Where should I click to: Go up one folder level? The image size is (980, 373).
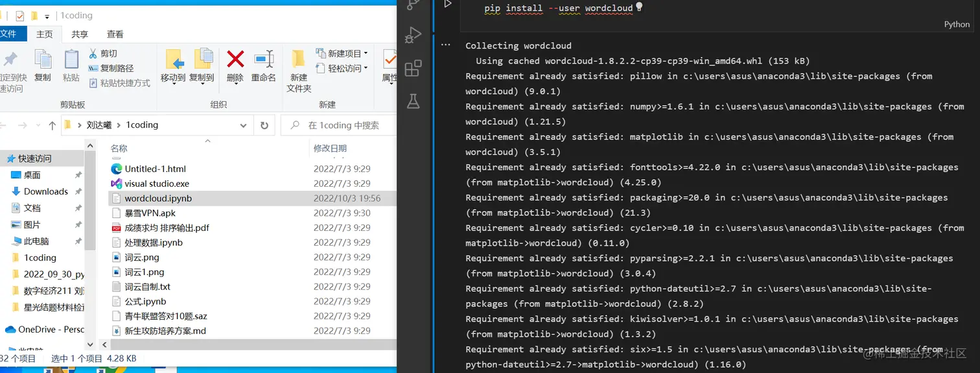coord(52,125)
